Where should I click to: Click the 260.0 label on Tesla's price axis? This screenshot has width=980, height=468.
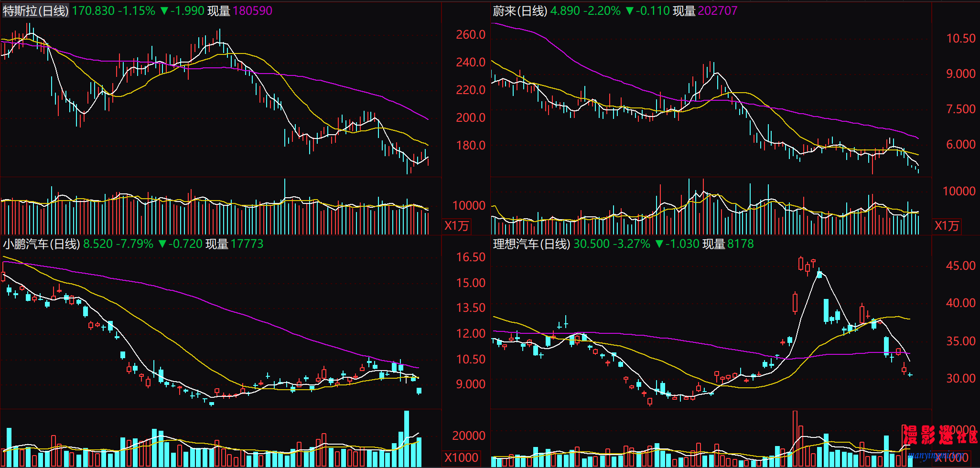click(x=471, y=35)
